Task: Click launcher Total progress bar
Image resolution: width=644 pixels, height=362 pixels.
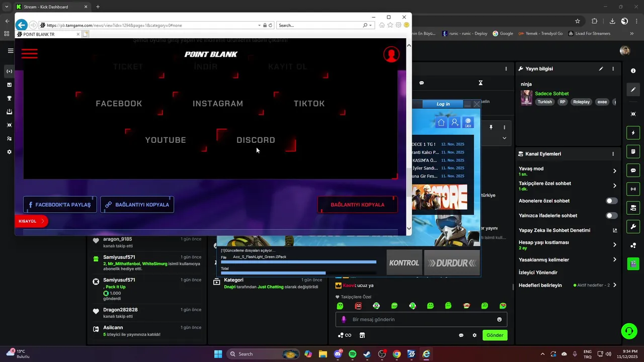Action: 298,273
